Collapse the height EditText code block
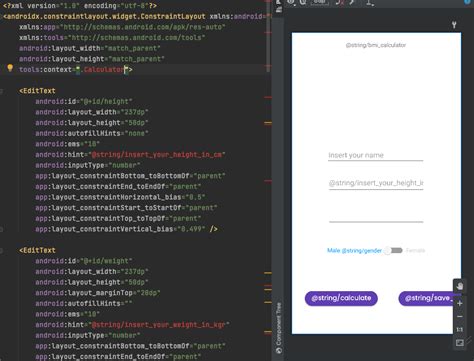Image resolution: width=474 pixels, height=361 pixels. [2, 91]
